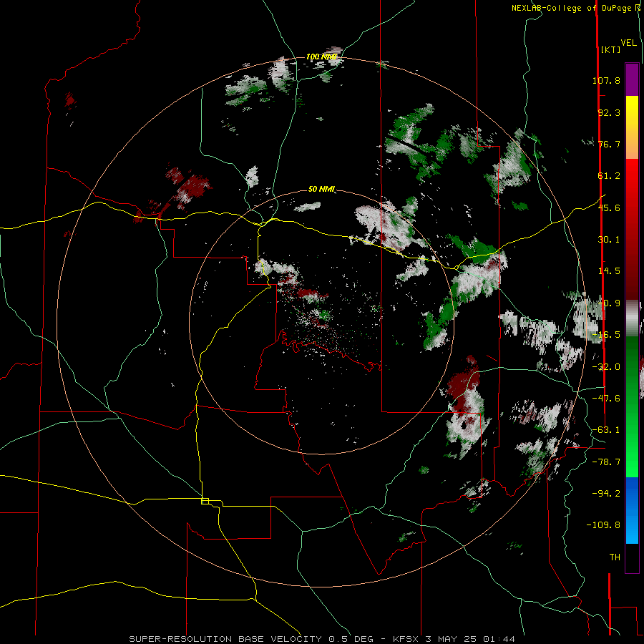This screenshot has height=644, width=644.
Task: Click the blue segment of the velocity color bar
Action: click(632, 510)
